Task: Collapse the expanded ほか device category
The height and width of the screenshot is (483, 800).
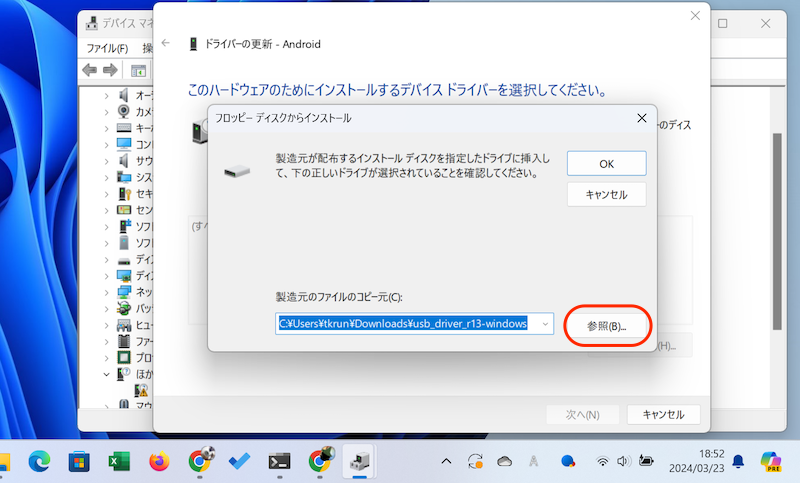Action: (x=107, y=373)
